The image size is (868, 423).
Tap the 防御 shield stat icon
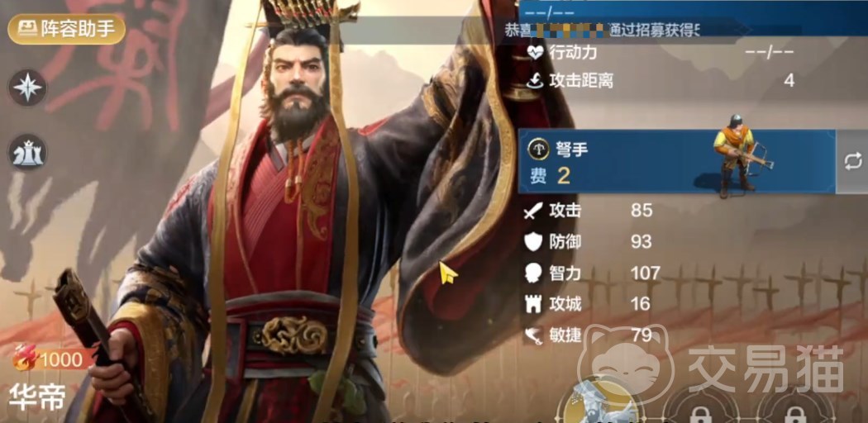click(x=533, y=241)
